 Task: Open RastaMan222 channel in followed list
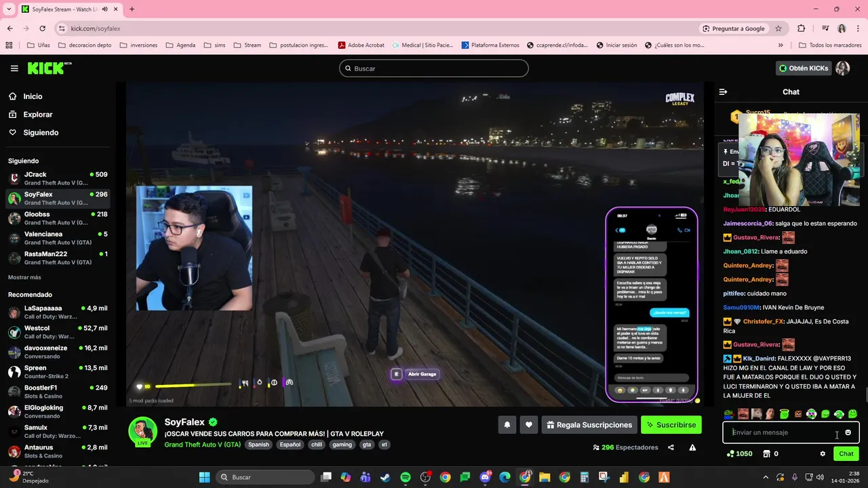(58, 258)
